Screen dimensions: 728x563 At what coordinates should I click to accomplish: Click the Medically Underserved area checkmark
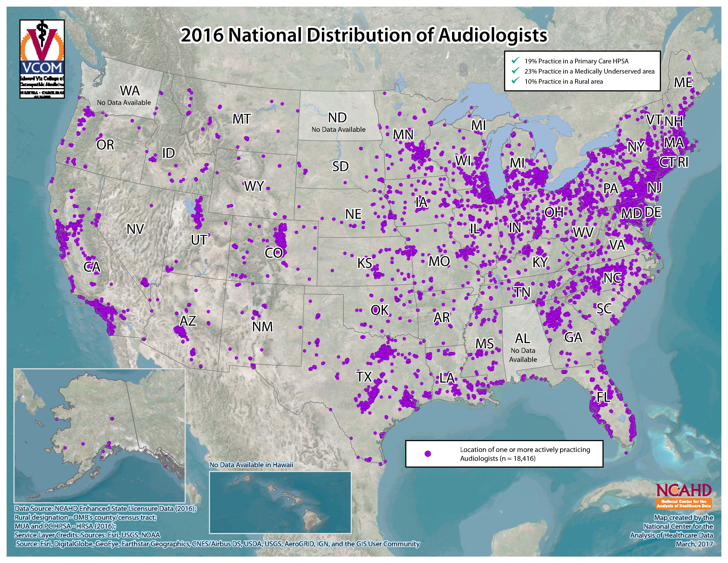pyautogui.click(x=516, y=71)
